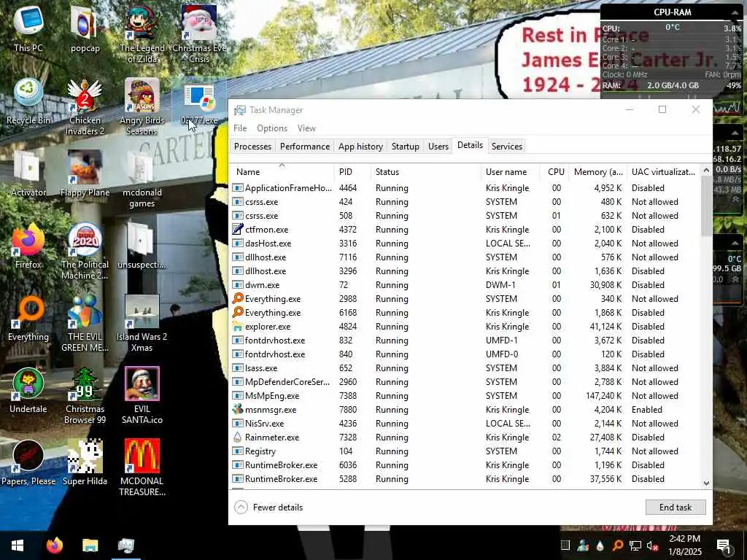
Task: Open This PC desktop icon
Action: (28, 28)
